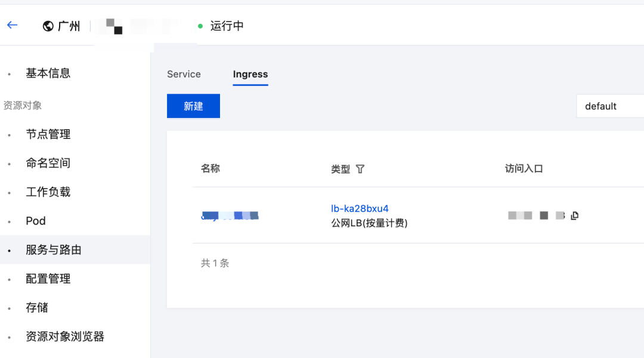
Task: Switch to the Service tab
Action: (x=184, y=74)
